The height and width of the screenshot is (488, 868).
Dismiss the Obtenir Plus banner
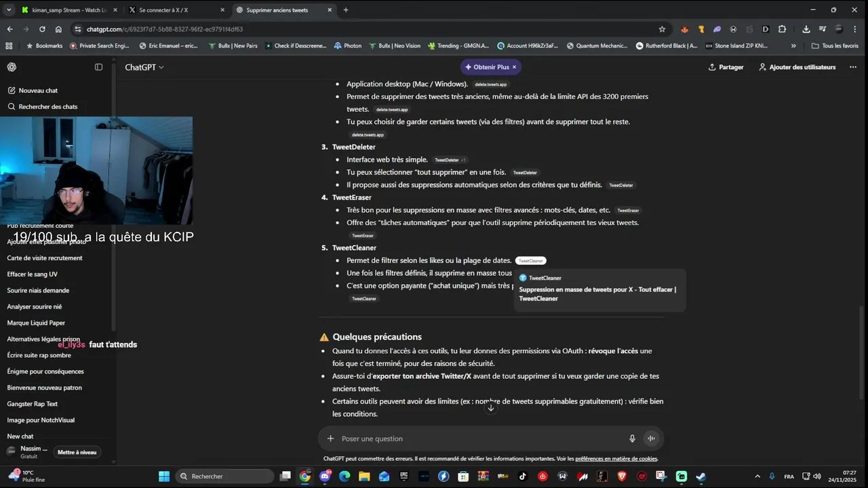click(514, 67)
